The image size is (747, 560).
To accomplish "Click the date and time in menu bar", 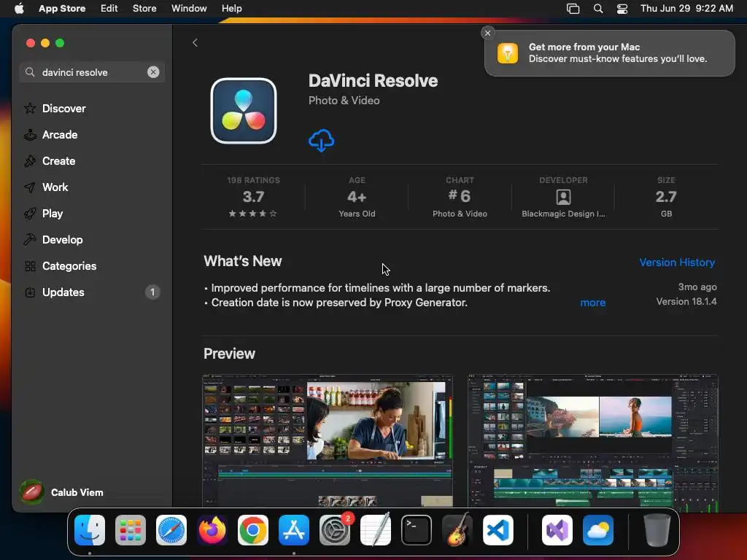I will 686,8.
